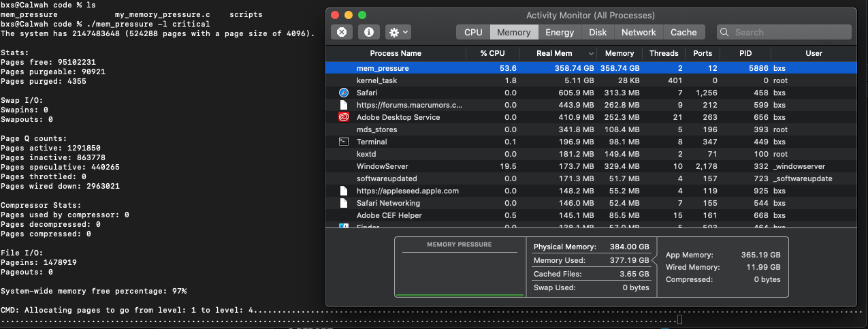Open the Energy tab

click(560, 32)
